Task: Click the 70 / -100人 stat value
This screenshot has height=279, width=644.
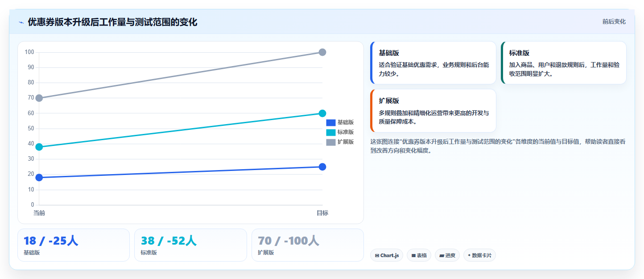Action: pos(288,241)
